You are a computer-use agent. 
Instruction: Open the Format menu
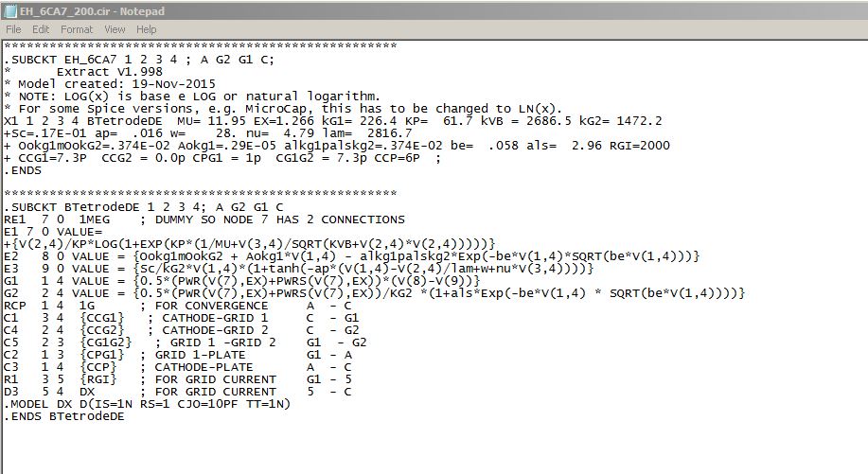pyautogui.click(x=77, y=29)
